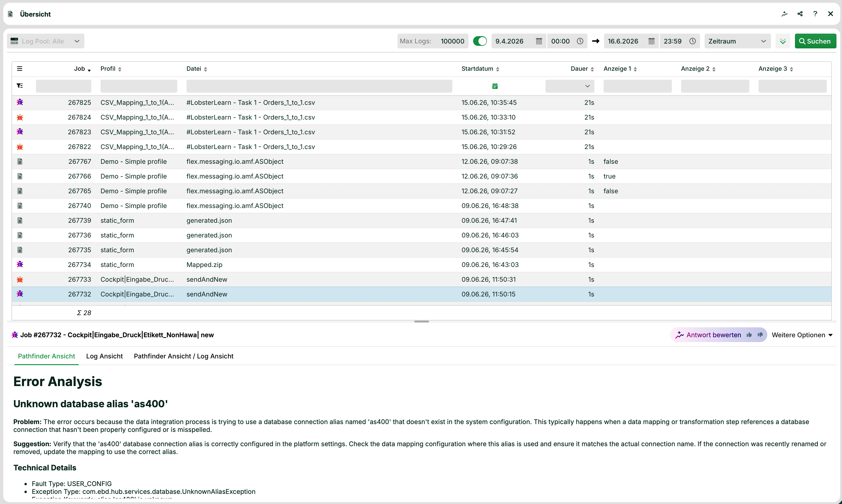Switch to the Log Ansicht tab

point(104,356)
